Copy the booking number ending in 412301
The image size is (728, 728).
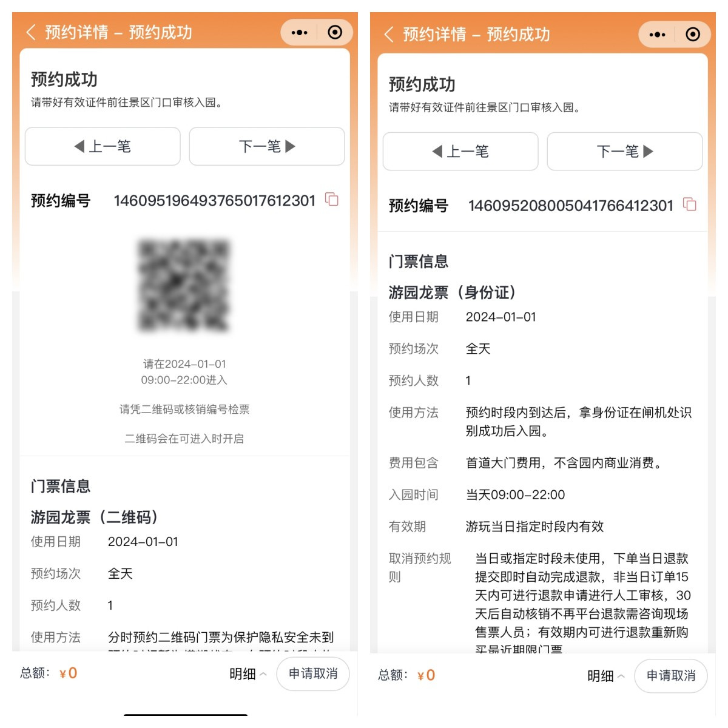point(690,204)
